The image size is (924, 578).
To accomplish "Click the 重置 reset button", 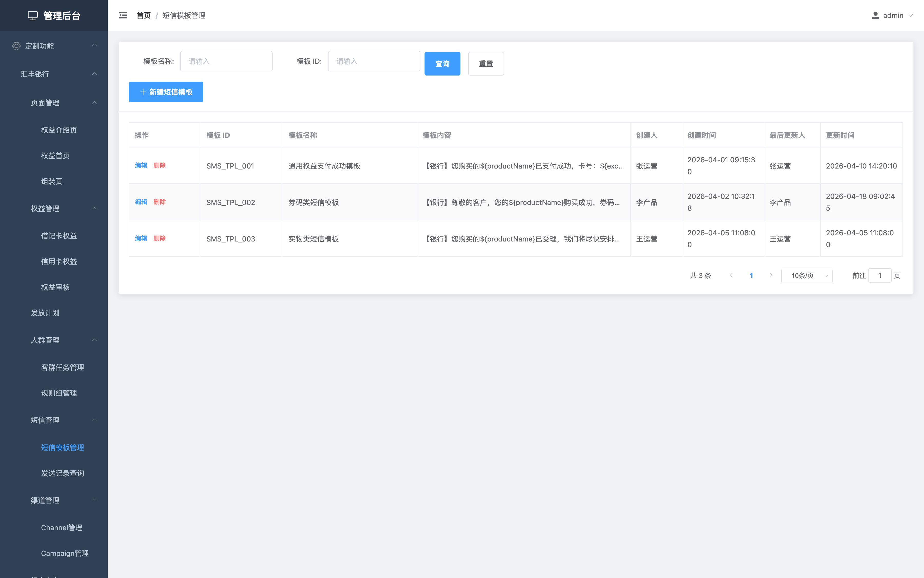I will tap(486, 63).
